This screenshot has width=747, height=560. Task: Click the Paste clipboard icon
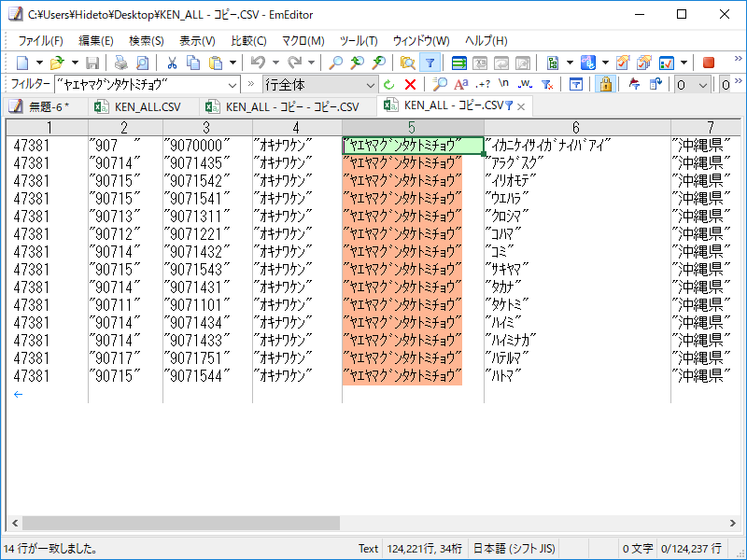[x=216, y=63]
